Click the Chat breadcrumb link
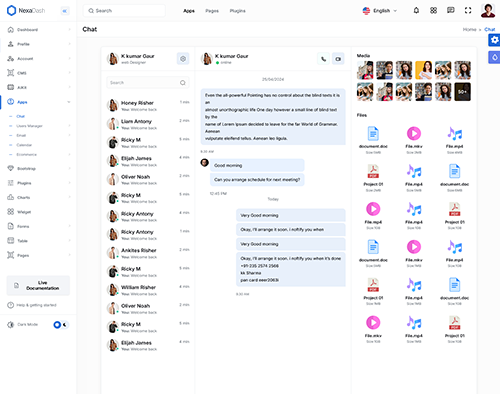The width and height of the screenshot is (500, 394). click(489, 29)
